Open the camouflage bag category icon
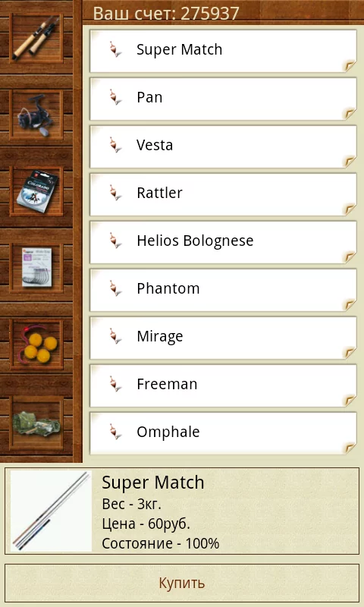The image size is (364, 607). point(36,423)
